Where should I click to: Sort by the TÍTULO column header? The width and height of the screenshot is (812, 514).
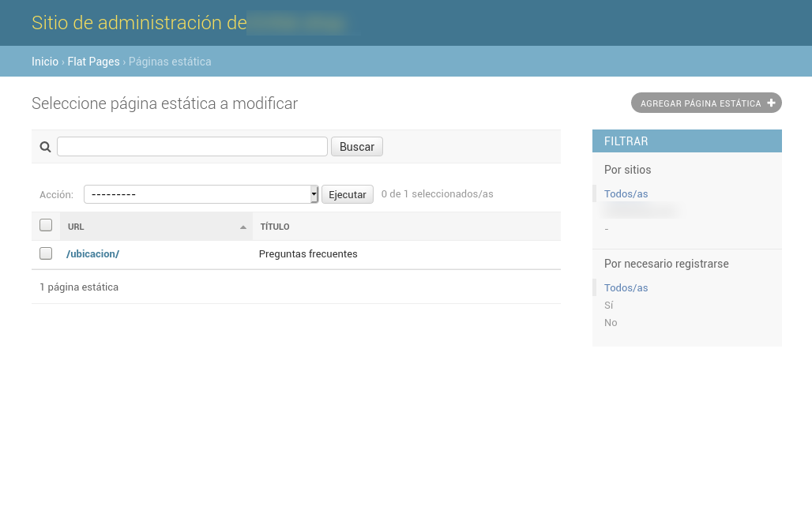pyautogui.click(x=275, y=227)
